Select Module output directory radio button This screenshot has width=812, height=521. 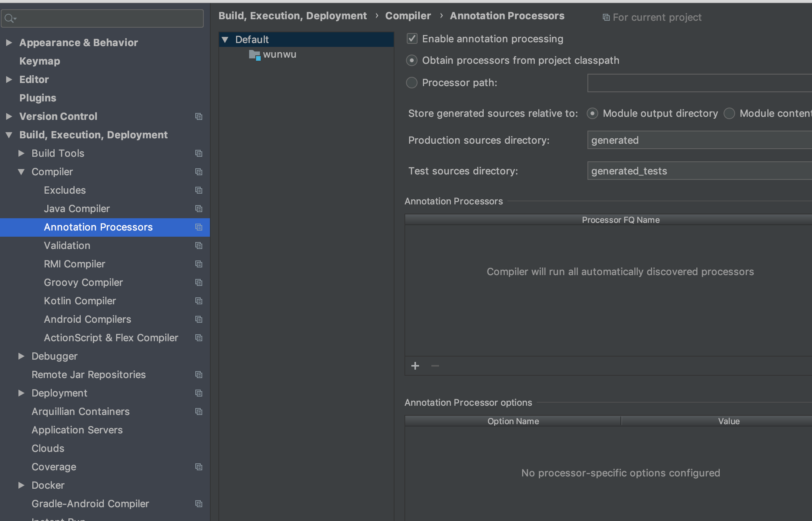[592, 113]
